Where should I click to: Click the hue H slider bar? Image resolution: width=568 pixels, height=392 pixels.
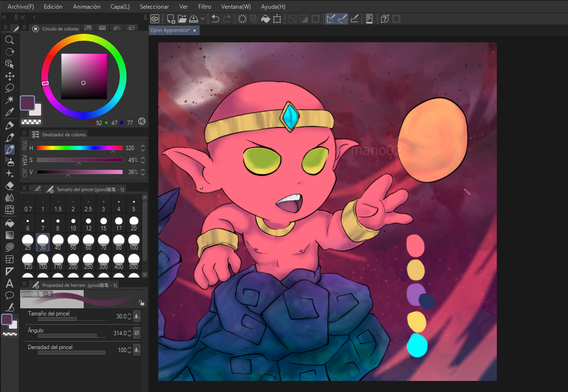tap(79, 148)
